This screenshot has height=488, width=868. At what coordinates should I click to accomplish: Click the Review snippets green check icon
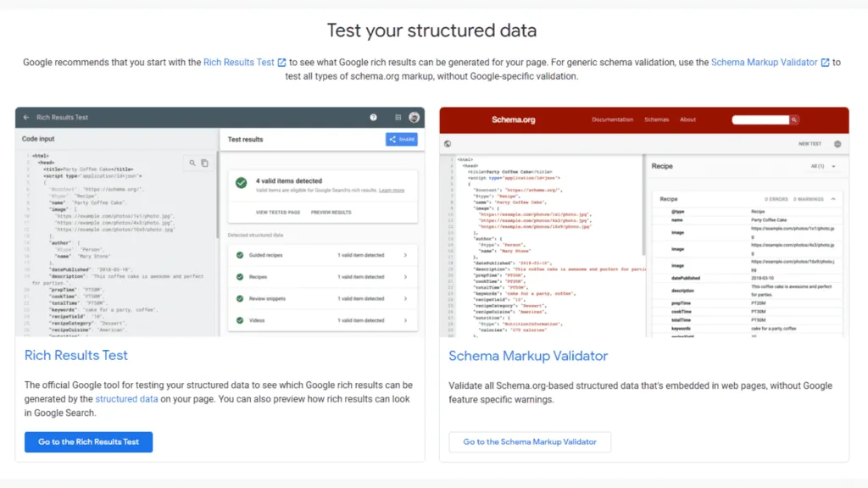[240, 299]
